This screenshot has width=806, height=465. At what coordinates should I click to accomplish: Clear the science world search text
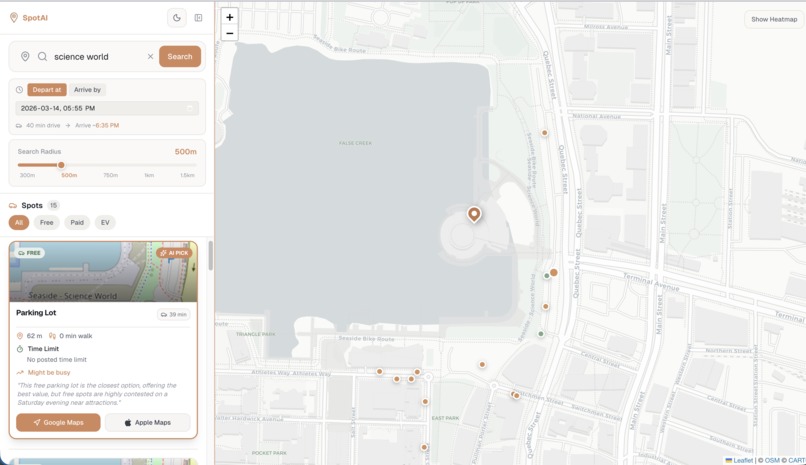click(150, 57)
